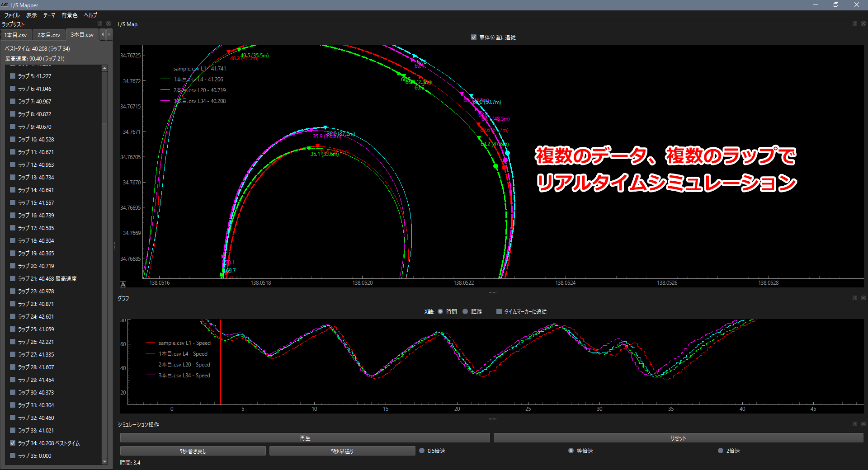Select 距離 for the X axis
This screenshot has width=868, height=470.
pos(465,311)
